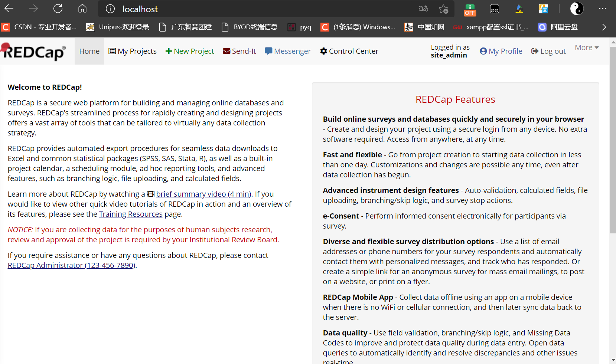
Task: Open Messenger from the navbar
Action: tap(288, 51)
